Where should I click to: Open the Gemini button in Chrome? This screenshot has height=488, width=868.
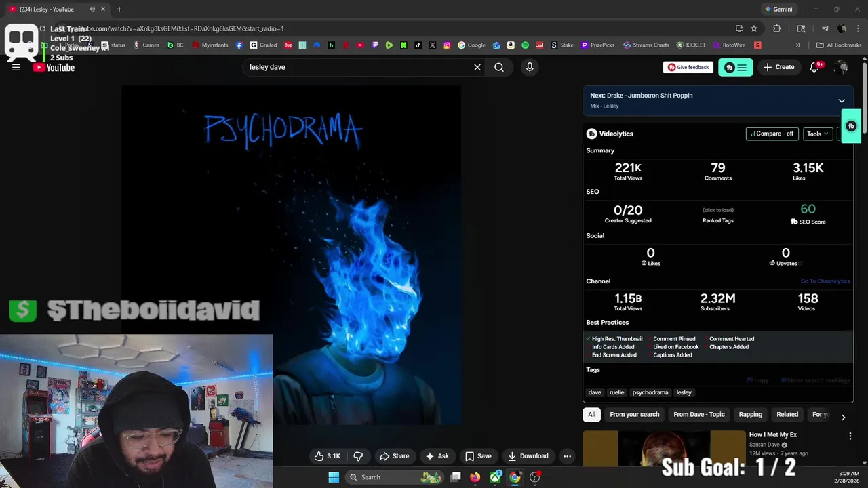click(778, 9)
